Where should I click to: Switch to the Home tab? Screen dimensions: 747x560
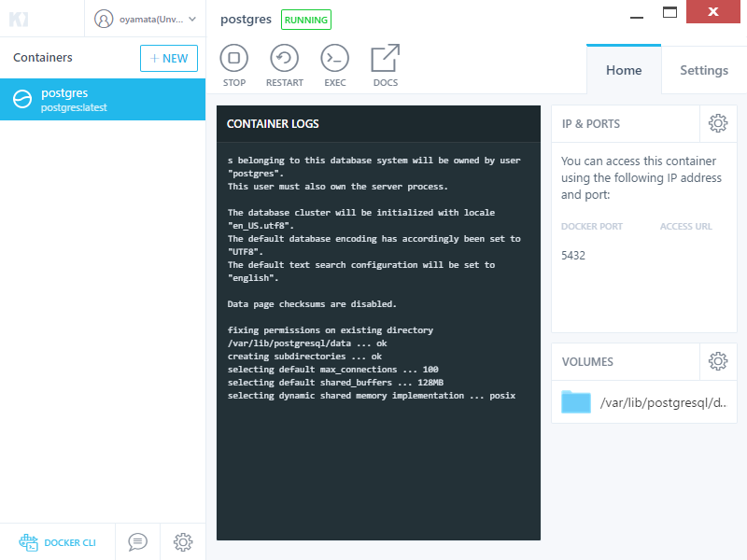tap(624, 70)
